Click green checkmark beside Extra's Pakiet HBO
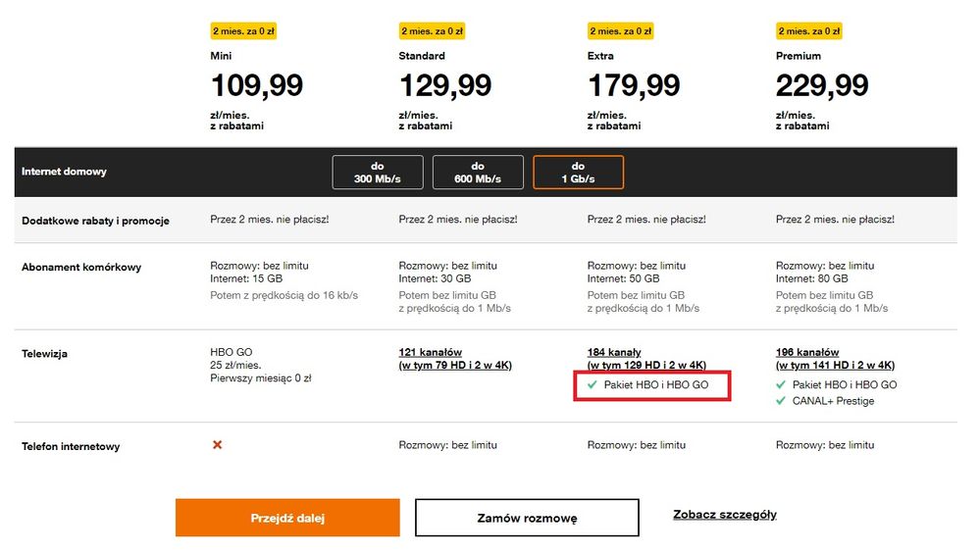980x552 pixels. pyautogui.click(x=592, y=385)
